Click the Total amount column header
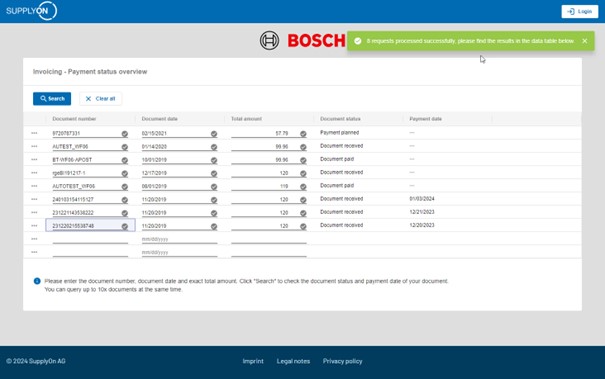The image size is (605, 379). pyautogui.click(x=246, y=119)
